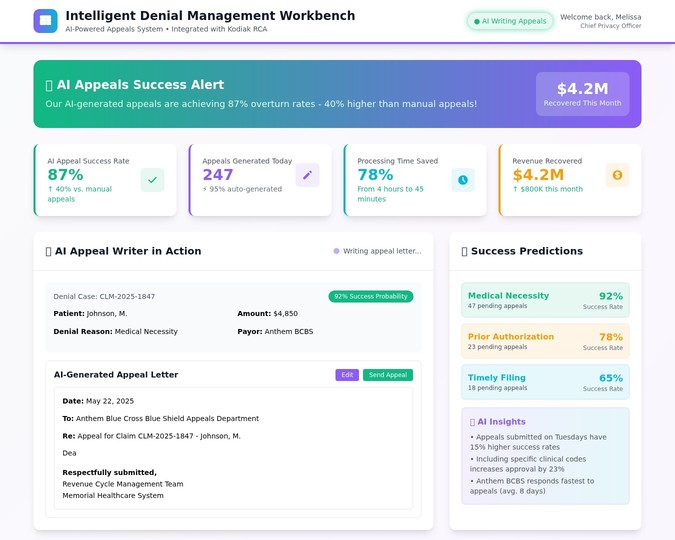This screenshot has width=675, height=540.
Task: Click the 'Amount: $4,850' field
Action: pyautogui.click(x=267, y=313)
